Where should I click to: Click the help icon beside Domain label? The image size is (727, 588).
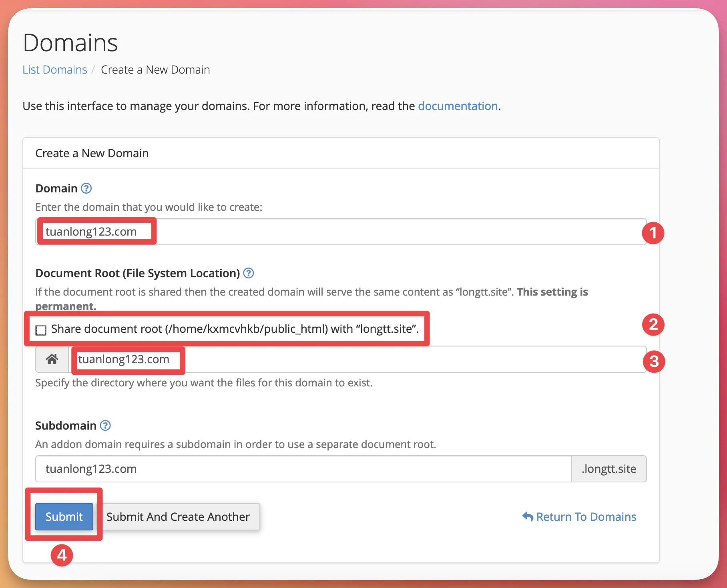(x=86, y=188)
